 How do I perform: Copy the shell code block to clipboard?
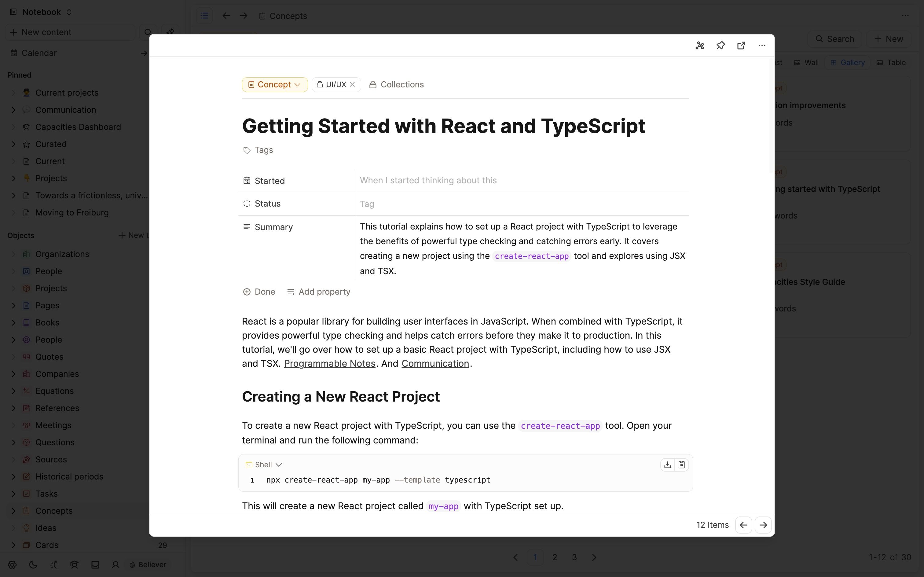tap(681, 465)
